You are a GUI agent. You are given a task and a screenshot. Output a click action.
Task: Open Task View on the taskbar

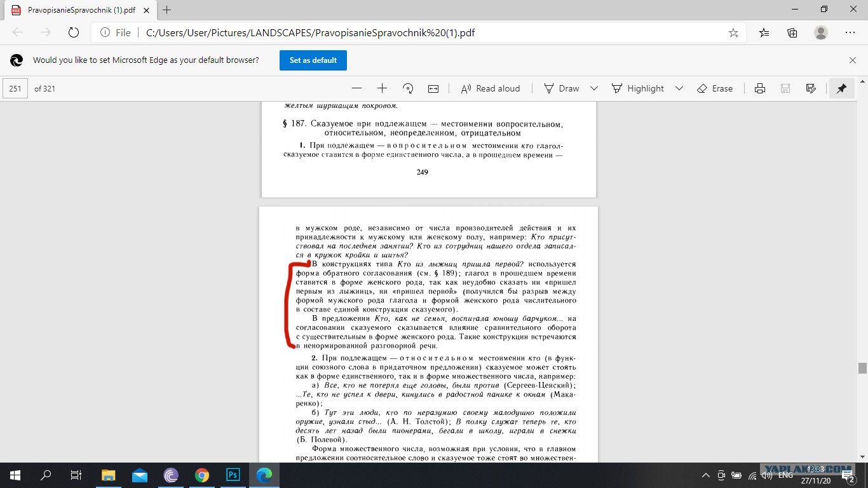(x=76, y=475)
